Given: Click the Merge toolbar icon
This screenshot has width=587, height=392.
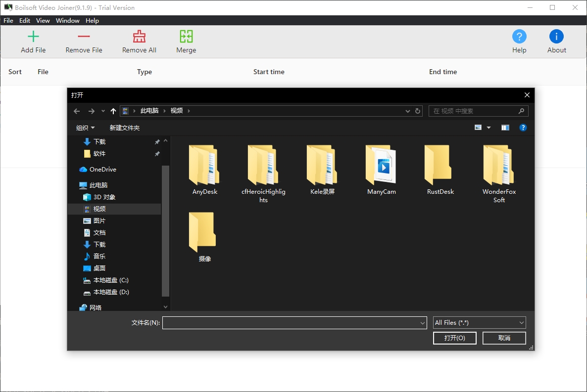Looking at the screenshot, I should pos(186,37).
